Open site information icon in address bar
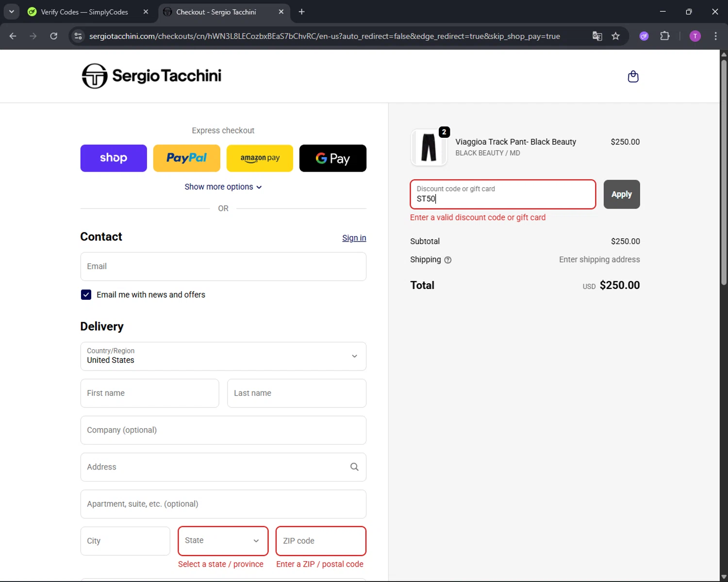 (78, 36)
